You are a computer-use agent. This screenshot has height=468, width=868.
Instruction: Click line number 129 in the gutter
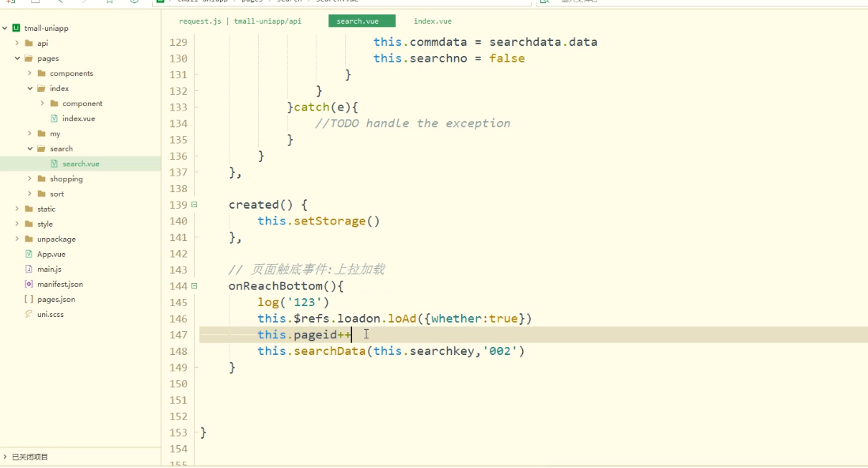pyautogui.click(x=178, y=42)
